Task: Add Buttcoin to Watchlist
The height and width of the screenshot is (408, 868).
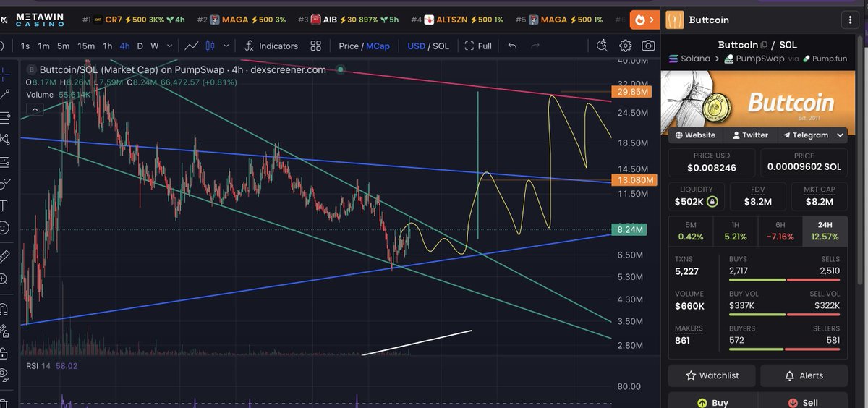Action: tap(712, 375)
